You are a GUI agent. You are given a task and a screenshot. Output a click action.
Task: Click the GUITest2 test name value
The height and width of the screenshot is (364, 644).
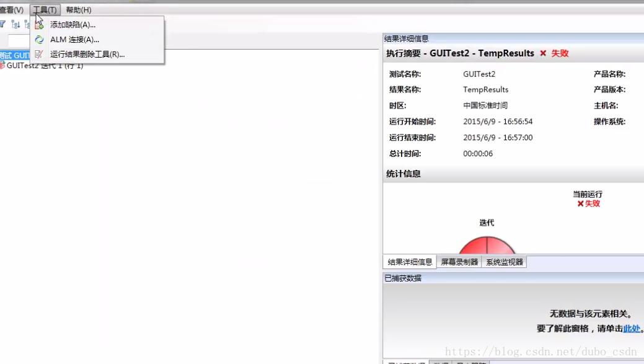[x=479, y=74]
